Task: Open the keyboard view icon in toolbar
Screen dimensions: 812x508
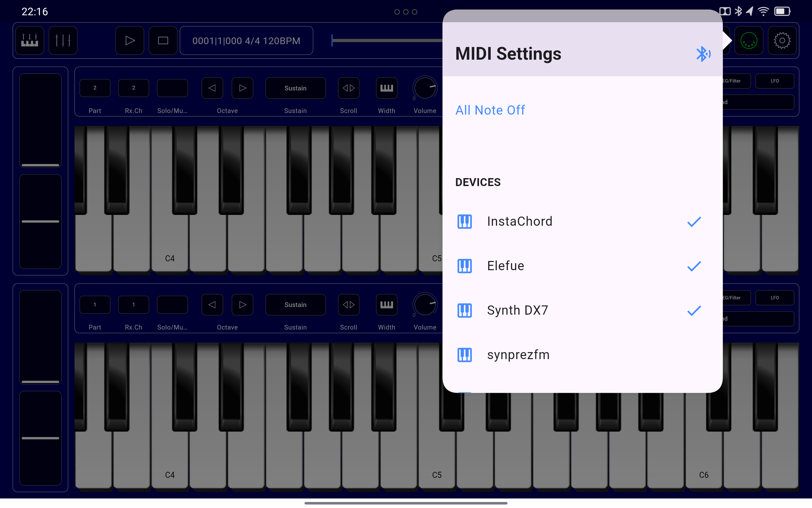Action: 29,41
